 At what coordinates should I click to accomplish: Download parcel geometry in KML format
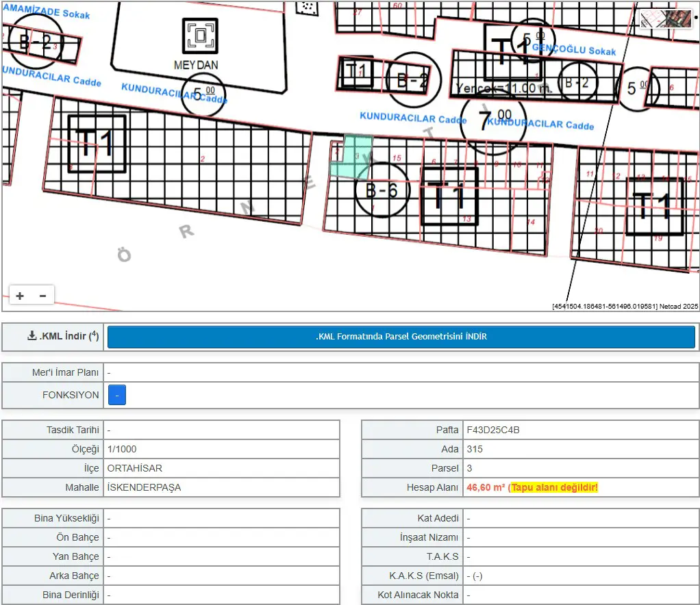click(x=401, y=337)
